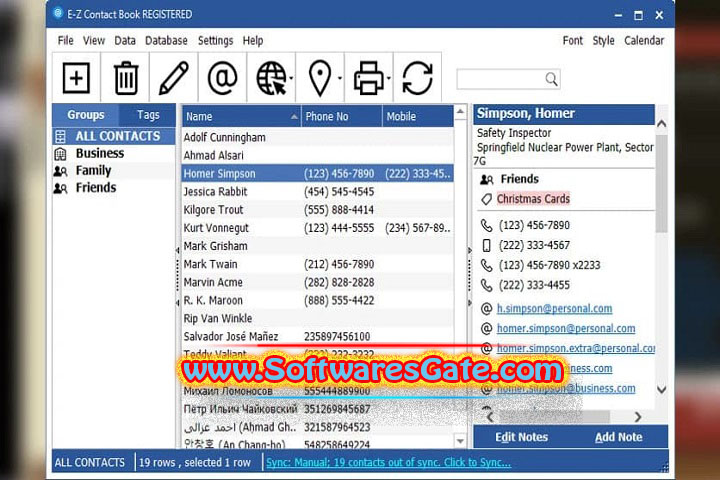
Task: Click the tag icon beside Christmas Cards
Action: (486, 199)
